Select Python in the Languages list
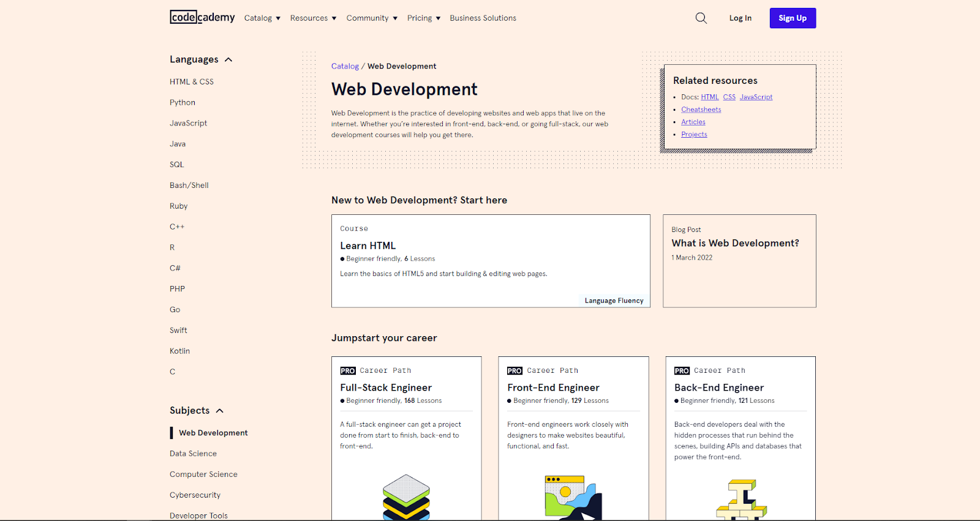 (x=183, y=102)
